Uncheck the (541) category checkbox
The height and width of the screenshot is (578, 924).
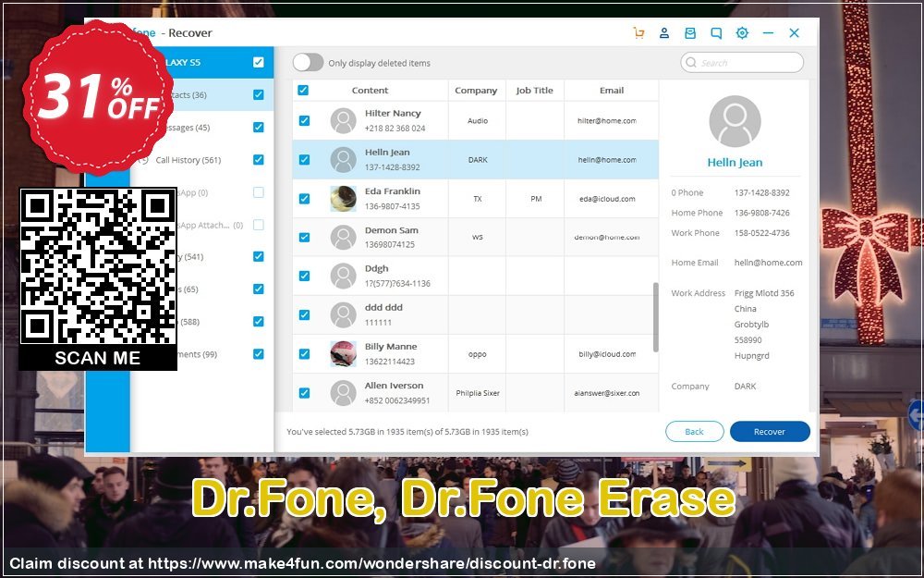coord(258,256)
